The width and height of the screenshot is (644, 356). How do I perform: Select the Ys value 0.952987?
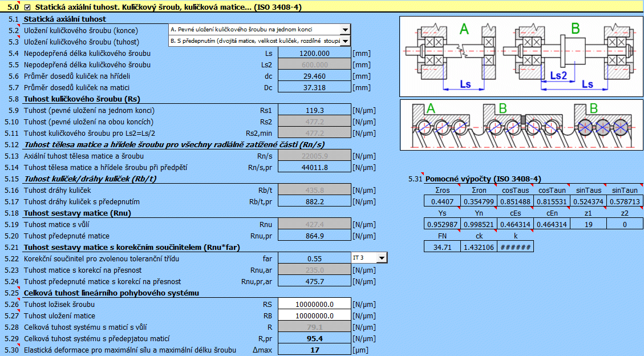pyautogui.click(x=442, y=225)
